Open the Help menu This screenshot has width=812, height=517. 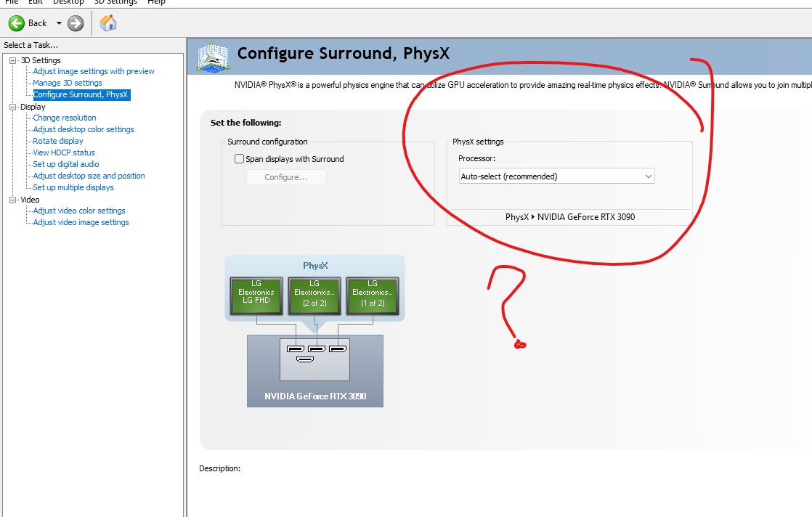tap(156, 2)
